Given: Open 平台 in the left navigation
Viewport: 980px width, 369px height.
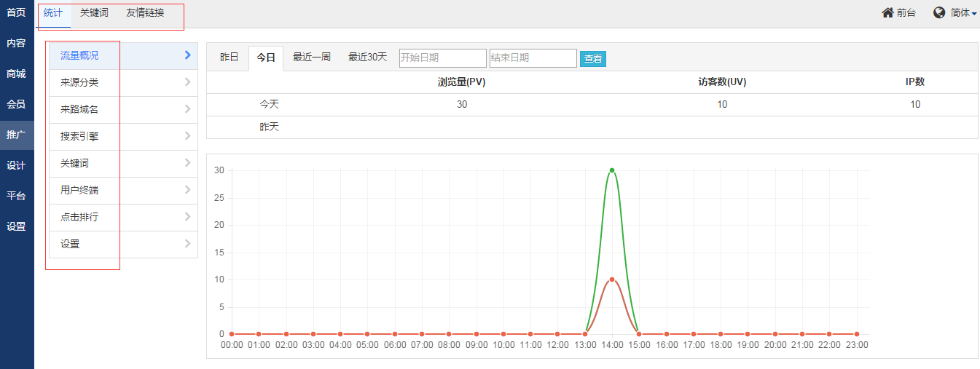Looking at the screenshot, I should (x=17, y=196).
